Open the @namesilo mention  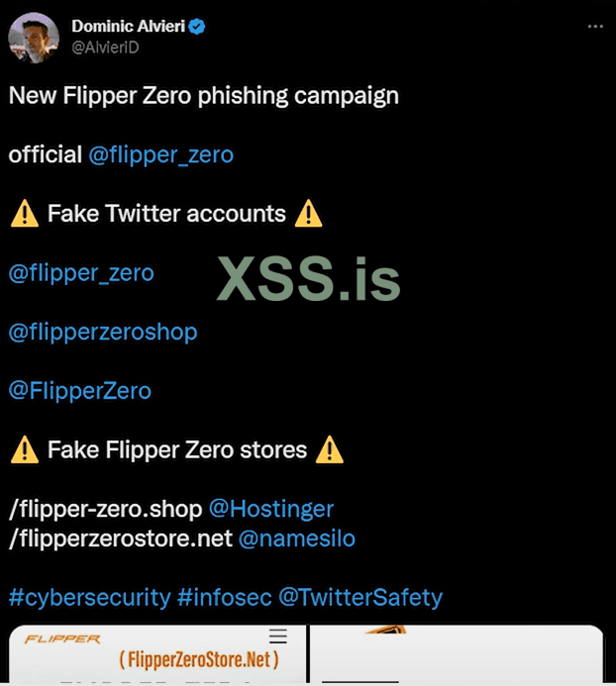click(x=297, y=539)
